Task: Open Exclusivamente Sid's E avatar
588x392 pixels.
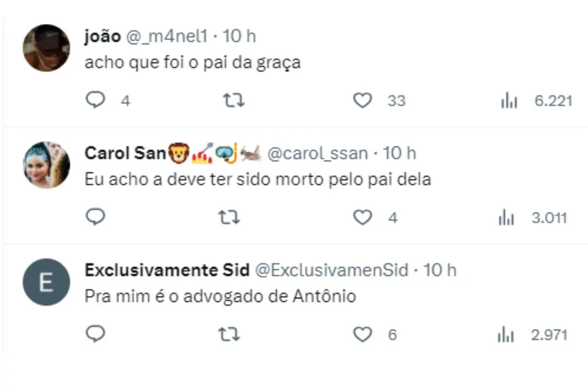Action: coord(47,282)
